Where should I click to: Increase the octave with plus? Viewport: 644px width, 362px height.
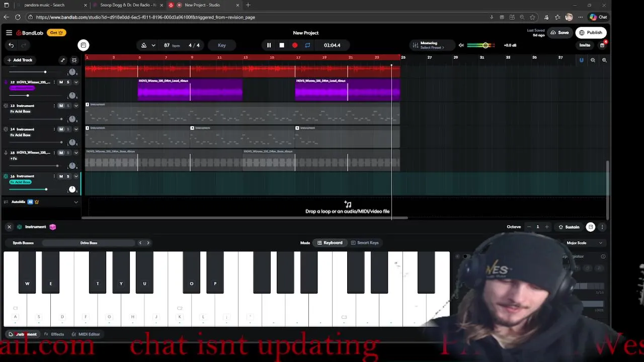[547, 227]
